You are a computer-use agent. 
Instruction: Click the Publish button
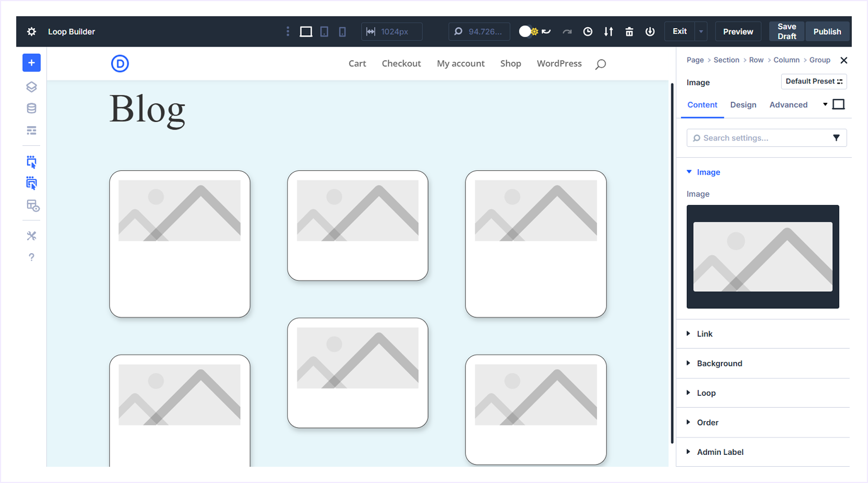click(827, 31)
